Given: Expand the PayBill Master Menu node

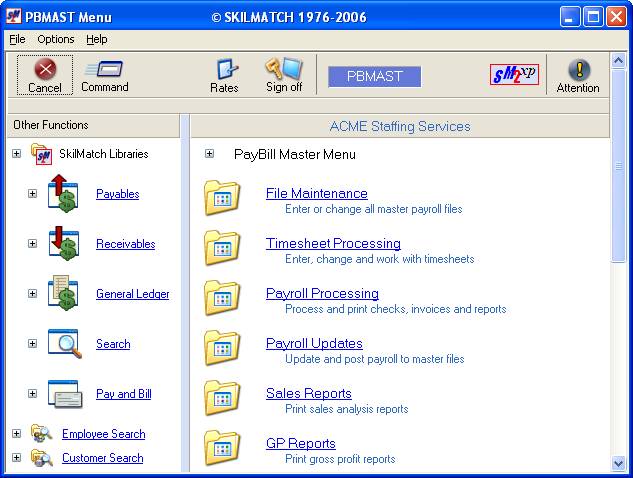Looking at the screenshot, I should click(x=209, y=154).
